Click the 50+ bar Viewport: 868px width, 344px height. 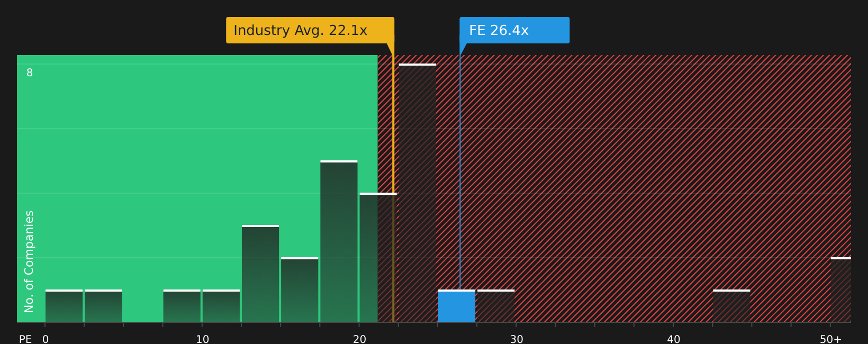point(841,289)
